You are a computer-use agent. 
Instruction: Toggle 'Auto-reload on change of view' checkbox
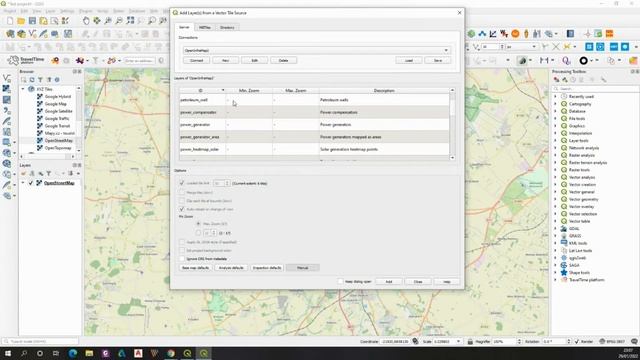[x=182, y=209]
